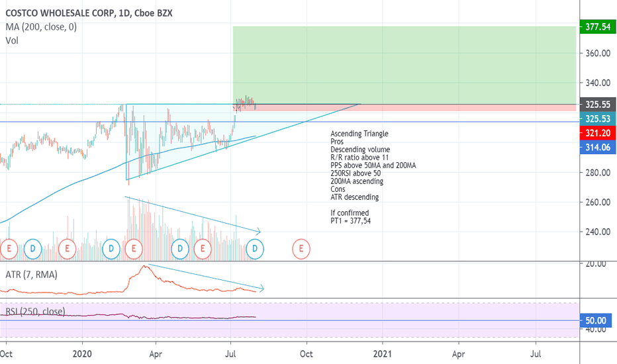The height and width of the screenshot is (364, 617).
Task: Click the 2020 label on the time axis
Action: point(82,354)
